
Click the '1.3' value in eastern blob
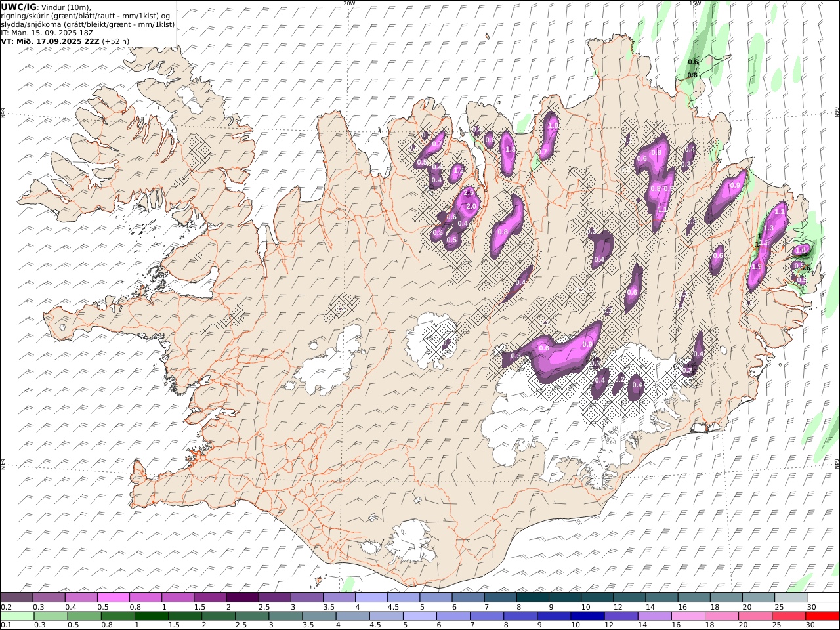coord(769,228)
